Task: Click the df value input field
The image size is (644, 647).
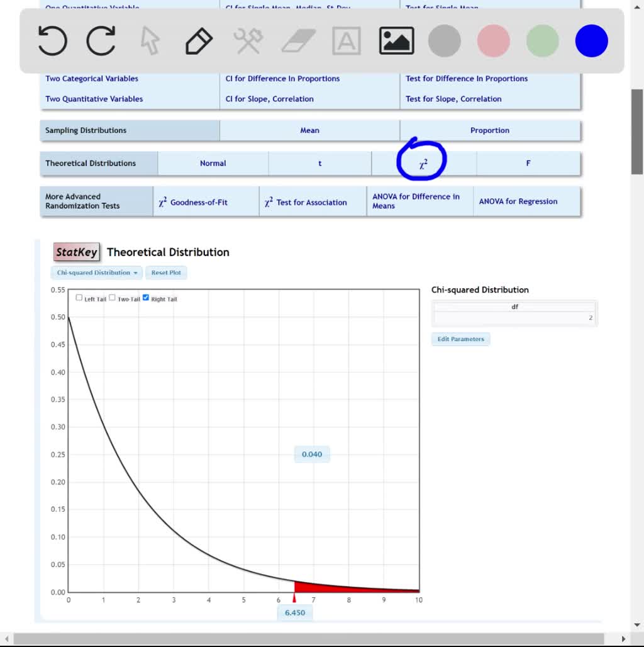Action: pyautogui.click(x=514, y=317)
